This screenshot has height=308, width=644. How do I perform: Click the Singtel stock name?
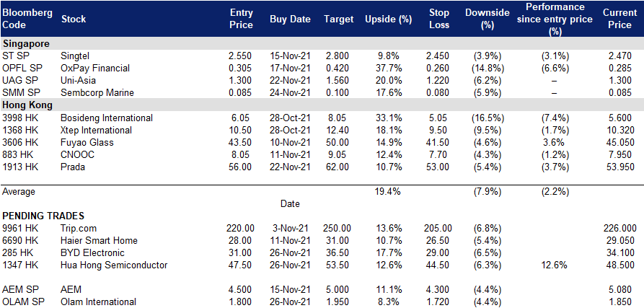click(75, 56)
